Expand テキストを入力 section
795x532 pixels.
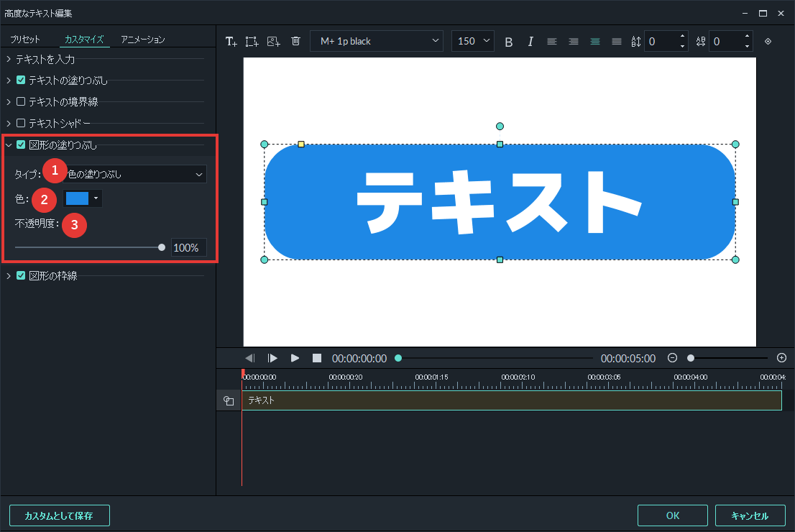coord(9,60)
